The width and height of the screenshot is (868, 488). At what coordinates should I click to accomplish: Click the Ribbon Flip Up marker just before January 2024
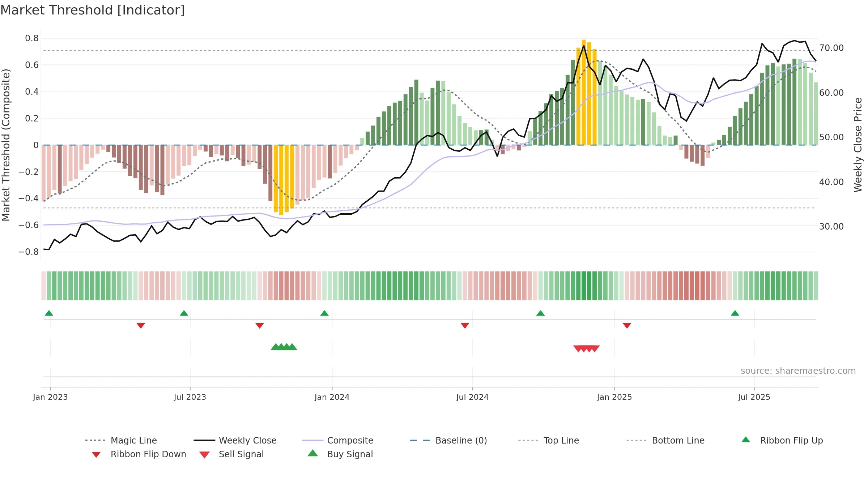(324, 313)
